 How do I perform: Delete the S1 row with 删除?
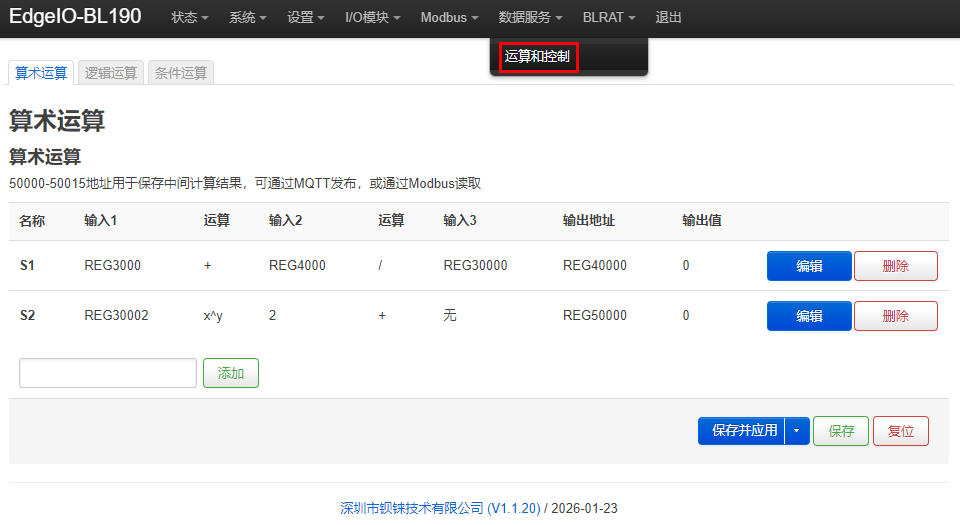tap(896, 266)
